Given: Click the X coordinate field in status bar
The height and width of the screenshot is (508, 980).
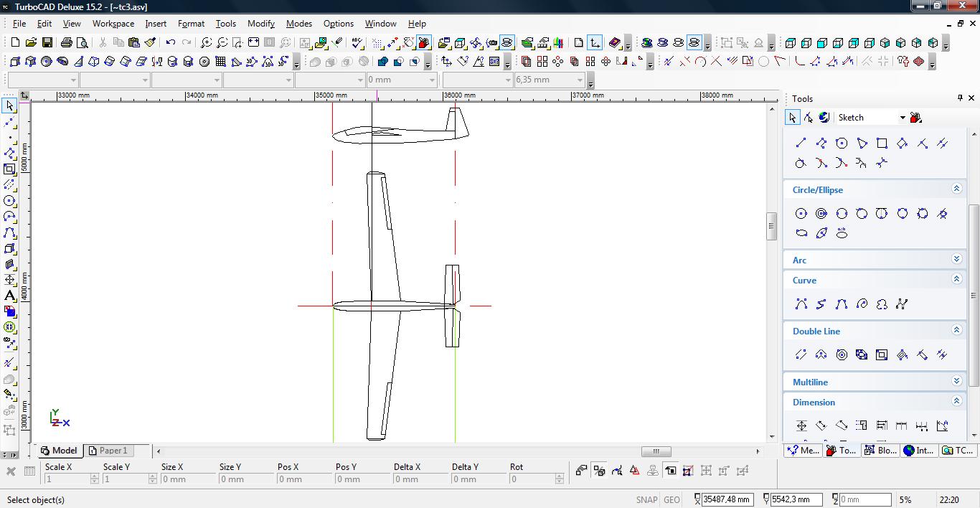Looking at the screenshot, I should [x=727, y=499].
